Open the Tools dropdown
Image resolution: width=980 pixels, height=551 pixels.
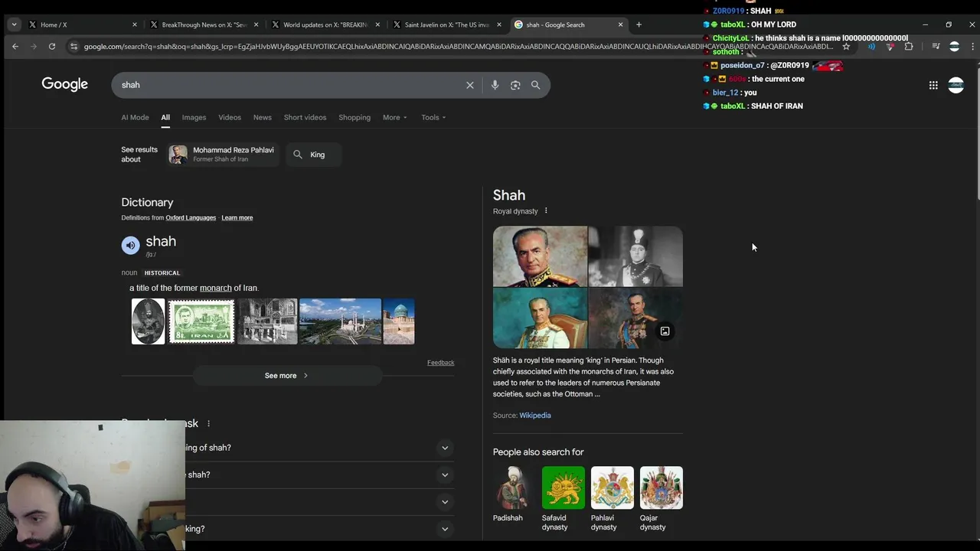pyautogui.click(x=433, y=117)
